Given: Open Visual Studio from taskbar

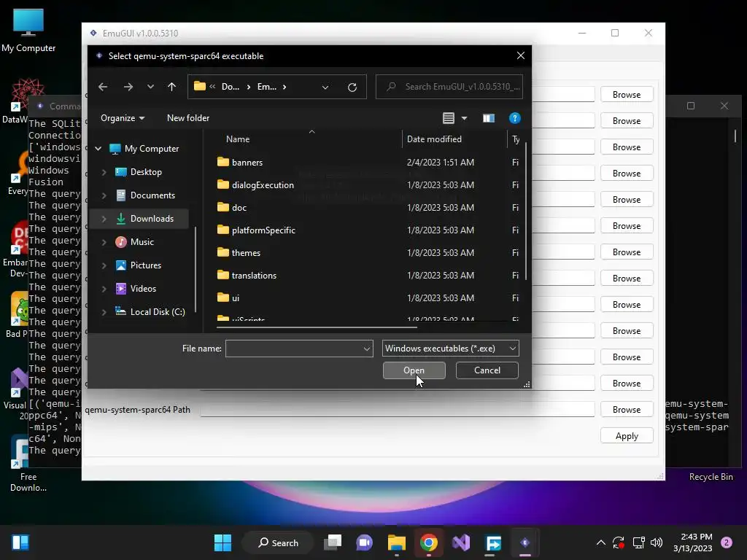Looking at the screenshot, I should coord(461,542).
